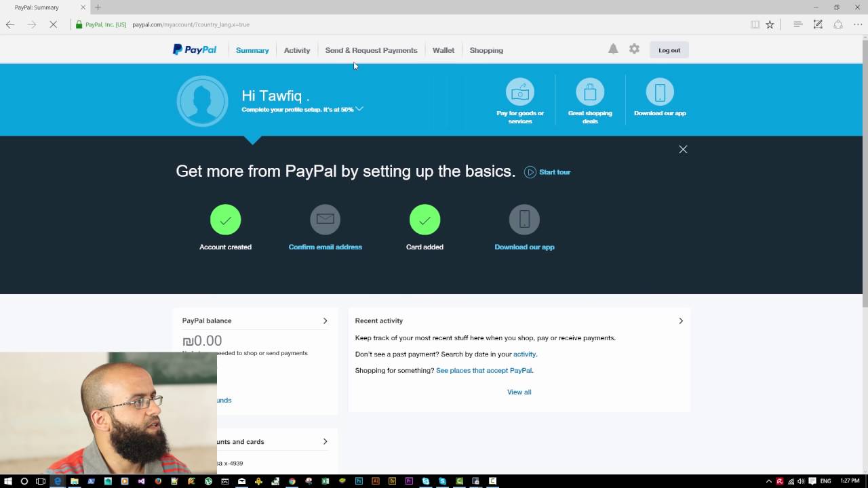
Task: Click See places that accept PayPal
Action: point(484,370)
